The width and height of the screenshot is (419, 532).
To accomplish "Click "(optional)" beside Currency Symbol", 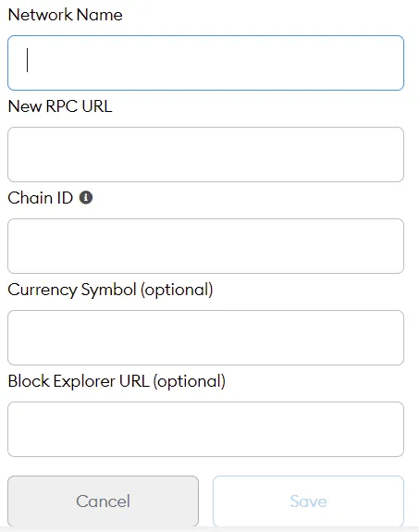I will pos(177,291).
